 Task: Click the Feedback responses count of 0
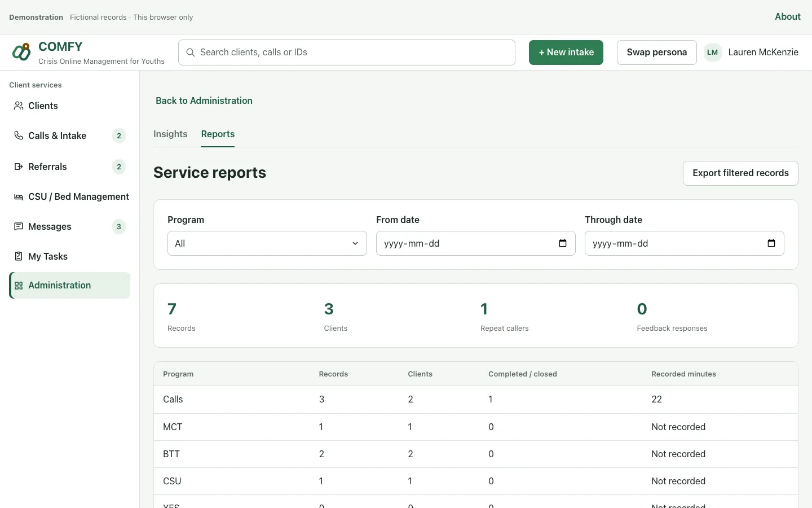[642, 309]
